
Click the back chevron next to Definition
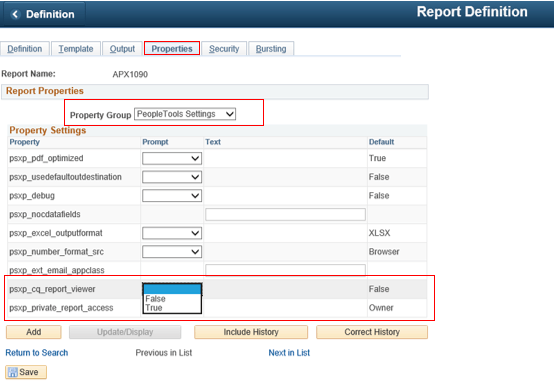coord(15,14)
